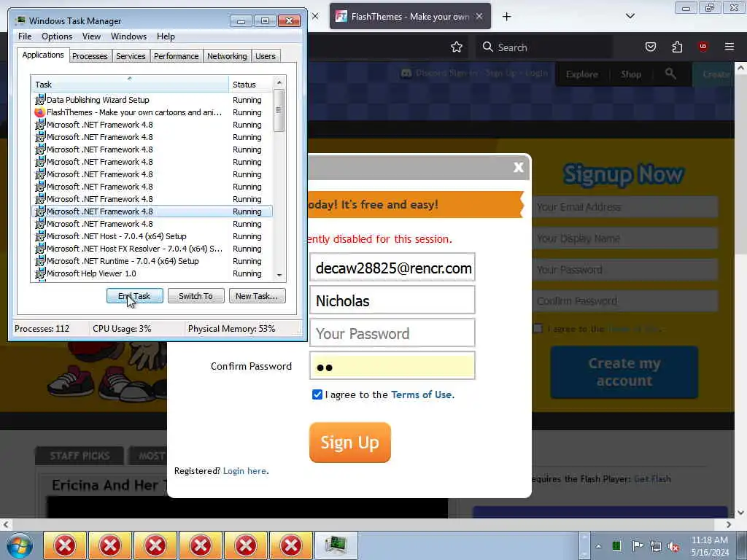This screenshot has width=747, height=560.
Task: Click the site search magnifier icon
Action: pyautogui.click(x=670, y=74)
